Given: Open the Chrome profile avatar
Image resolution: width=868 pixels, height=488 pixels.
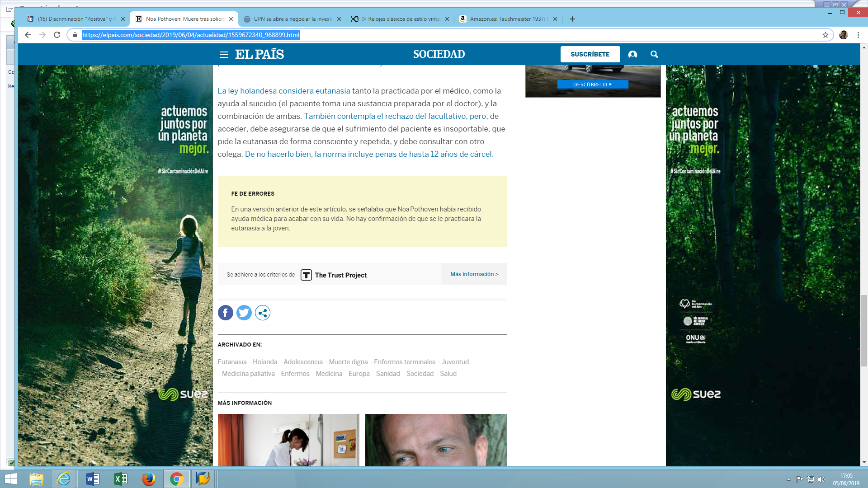Looking at the screenshot, I should [844, 35].
